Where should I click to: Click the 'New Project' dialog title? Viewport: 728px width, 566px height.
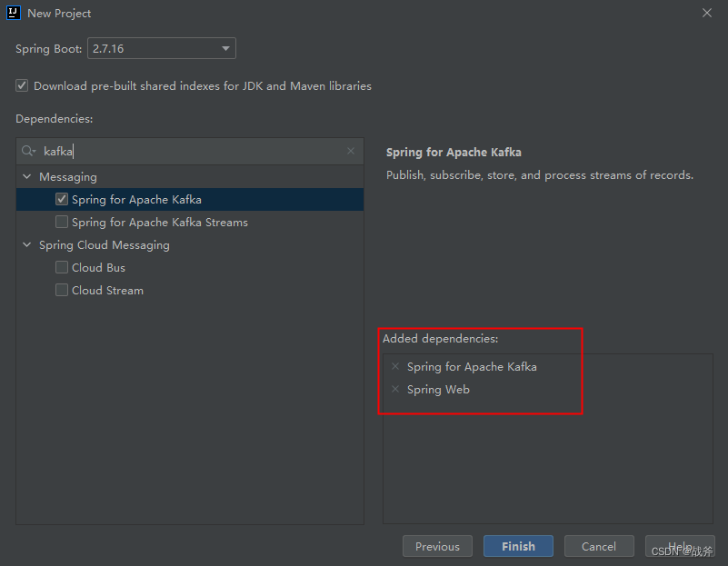click(59, 14)
